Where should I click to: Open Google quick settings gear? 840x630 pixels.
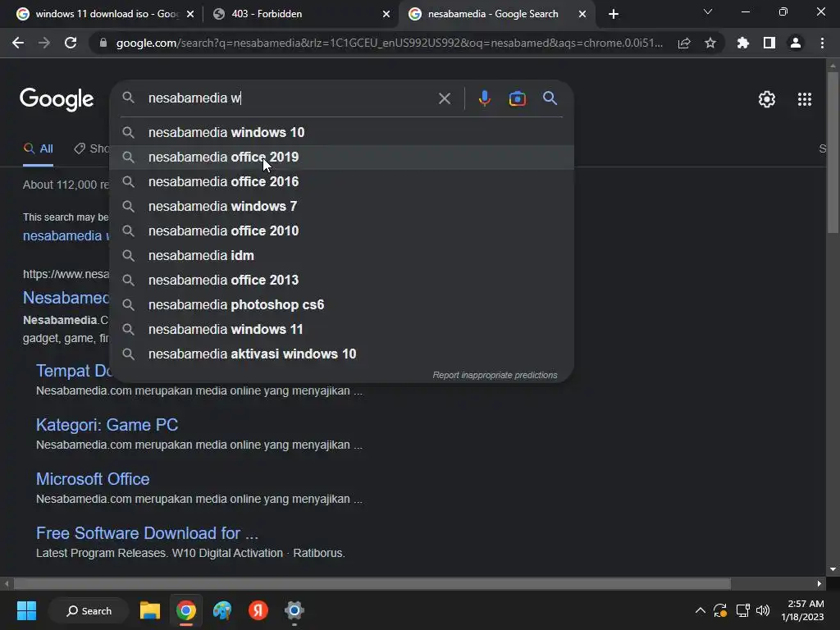pyautogui.click(x=767, y=99)
